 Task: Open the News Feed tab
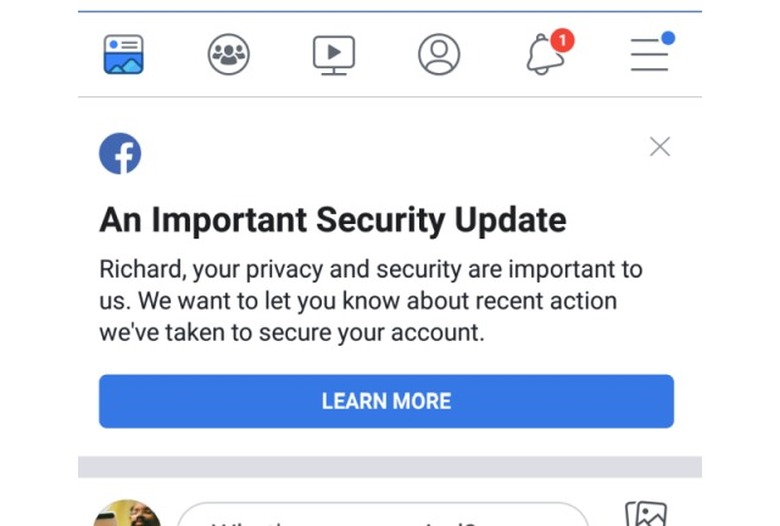[x=124, y=54]
